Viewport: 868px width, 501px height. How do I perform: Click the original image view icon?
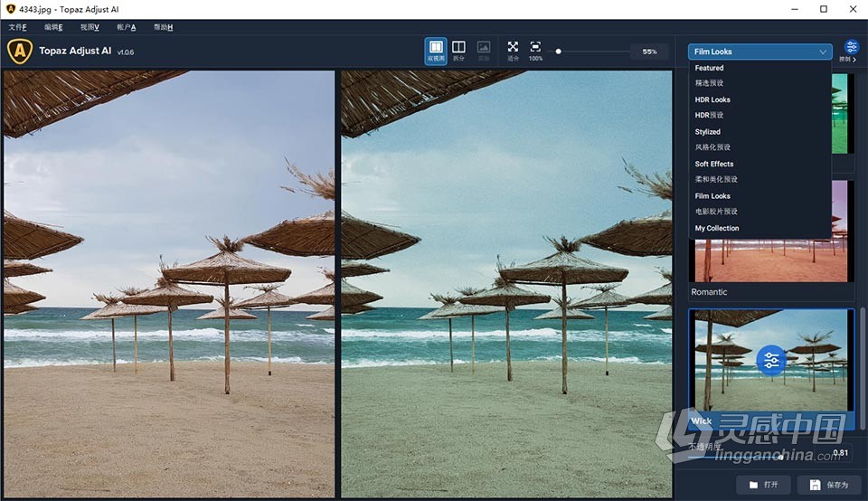pyautogui.click(x=484, y=49)
